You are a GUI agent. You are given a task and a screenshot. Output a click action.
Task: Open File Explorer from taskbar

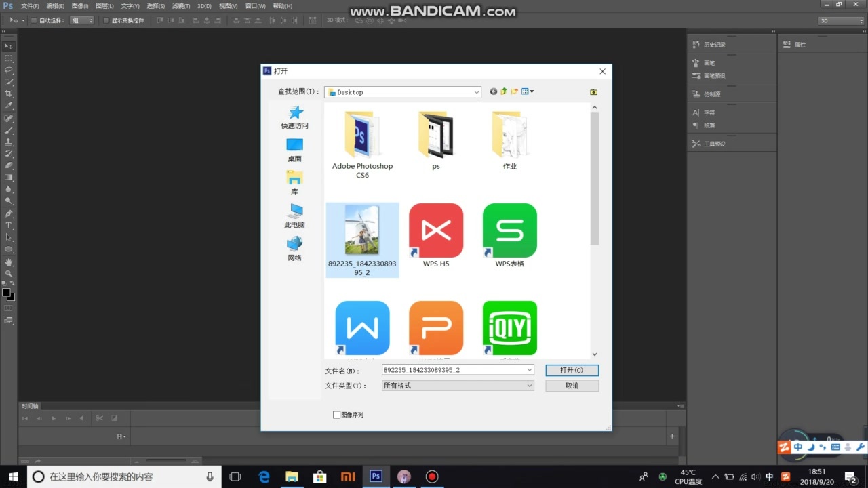tap(292, 476)
